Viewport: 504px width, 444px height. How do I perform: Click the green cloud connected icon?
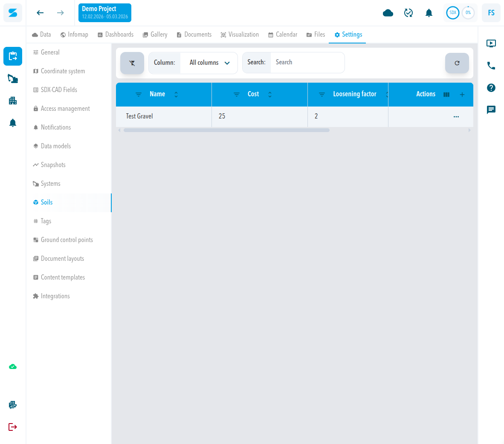(x=13, y=366)
